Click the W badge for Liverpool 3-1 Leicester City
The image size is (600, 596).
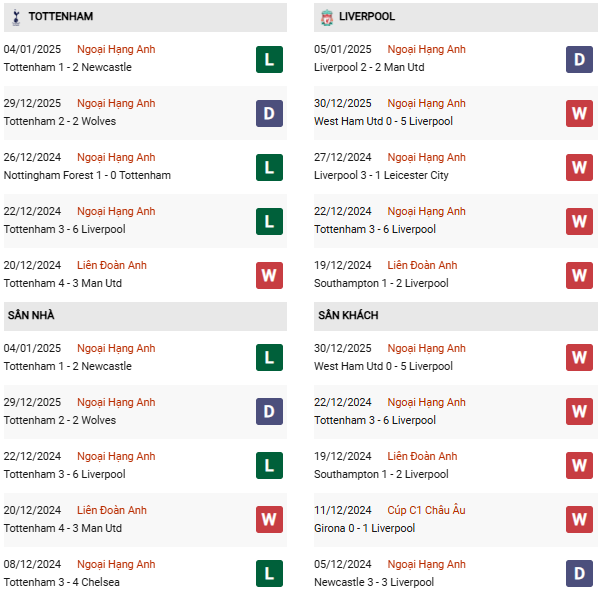click(x=579, y=167)
